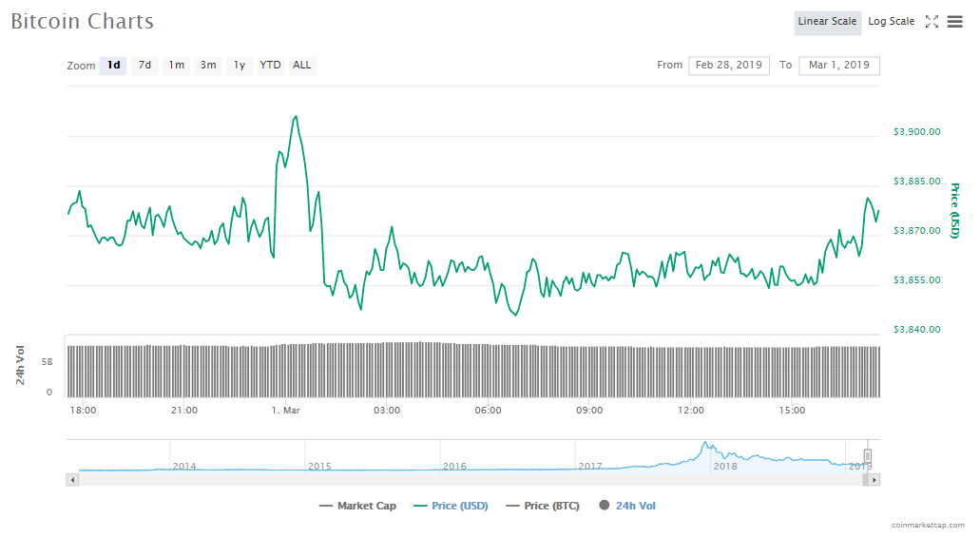The height and width of the screenshot is (537, 980).
Task: Click the fullscreen expand icon
Action: 932,22
